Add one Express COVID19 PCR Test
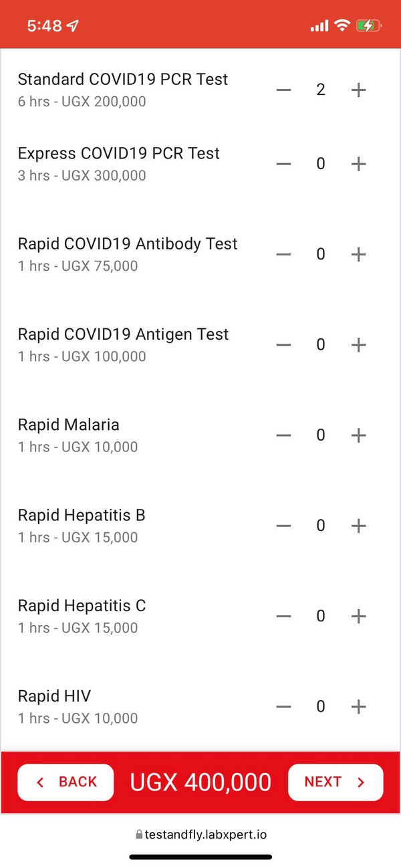This screenshot has height=868, width=401. pos(359,164)
